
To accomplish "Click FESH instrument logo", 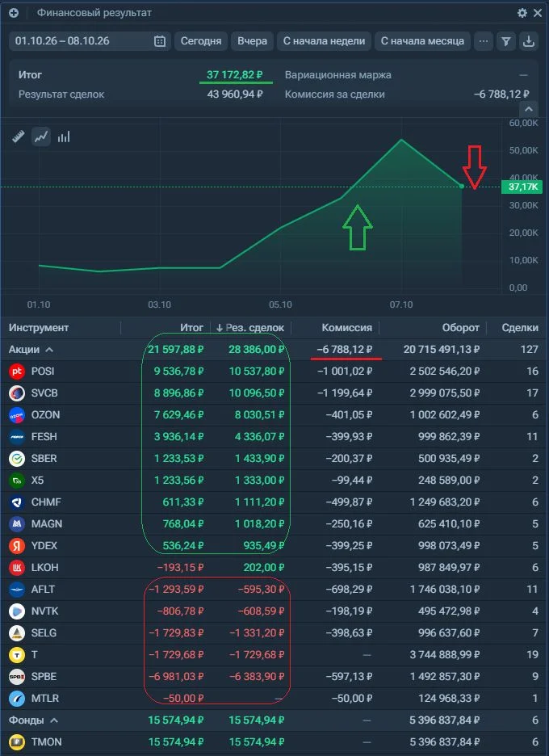I will point(17,437).
